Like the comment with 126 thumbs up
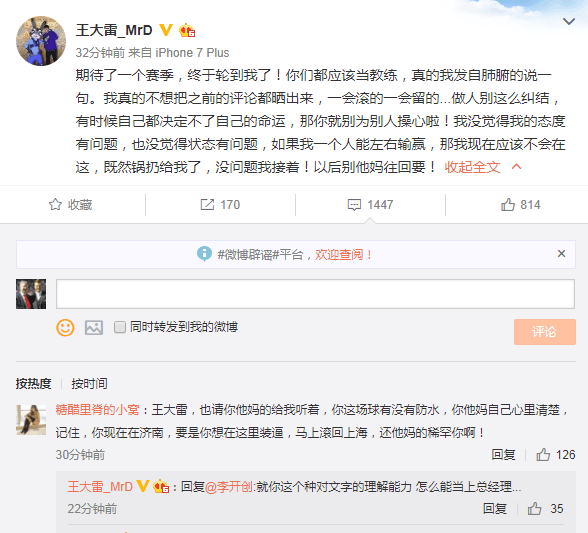This screenshot has width=588, height=533. point(543,455)
